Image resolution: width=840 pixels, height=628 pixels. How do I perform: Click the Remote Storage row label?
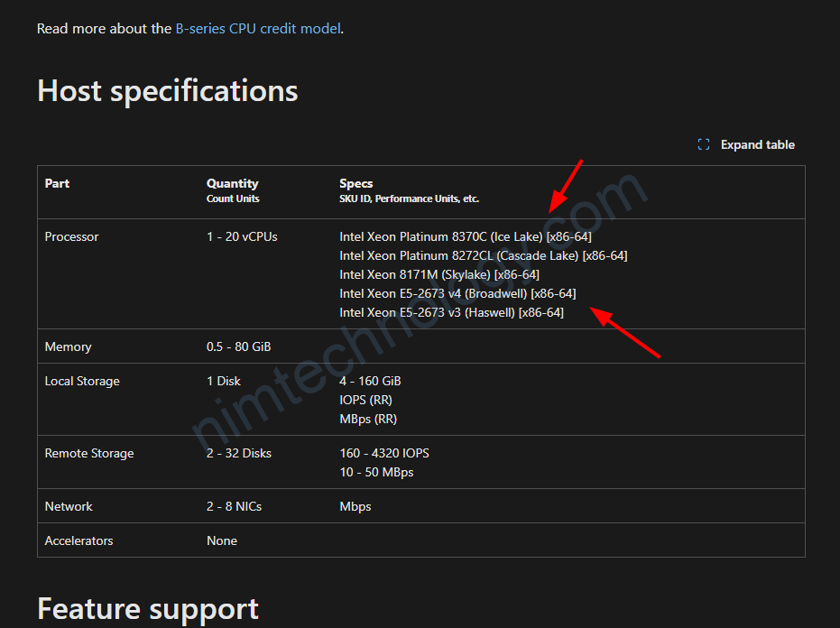tap(89, 453)
